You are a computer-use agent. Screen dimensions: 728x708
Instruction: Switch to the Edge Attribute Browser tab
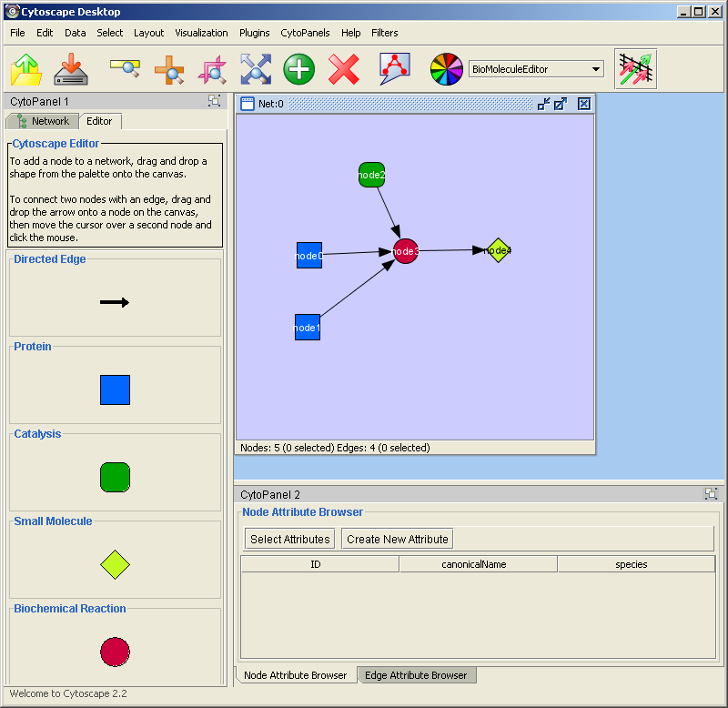(415, 675)
